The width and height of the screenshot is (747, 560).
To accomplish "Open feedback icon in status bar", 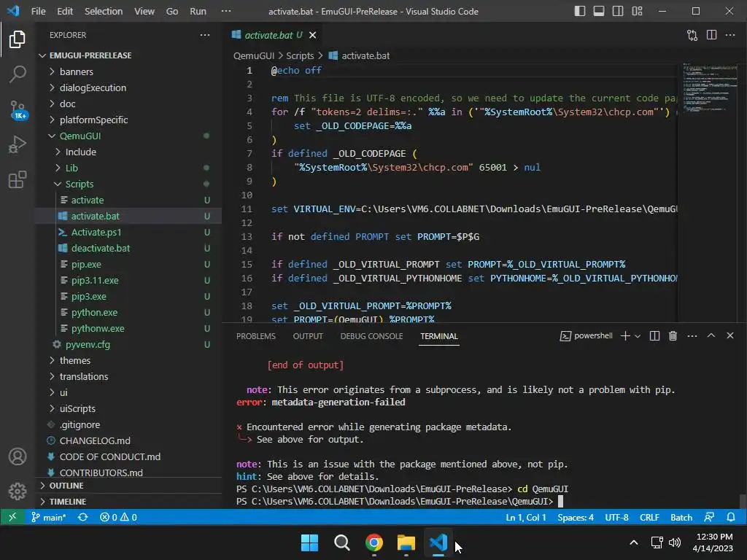I will (709, 517).
